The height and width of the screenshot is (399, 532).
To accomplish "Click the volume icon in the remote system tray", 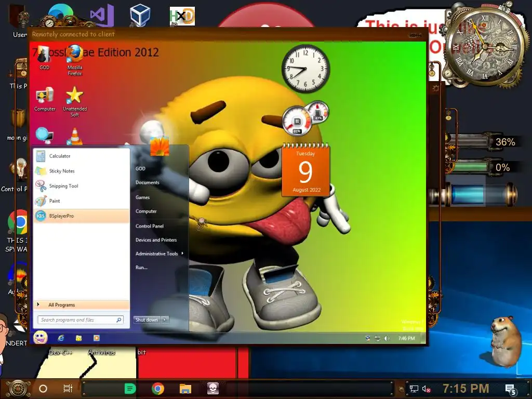I will (x=387, y=338).
